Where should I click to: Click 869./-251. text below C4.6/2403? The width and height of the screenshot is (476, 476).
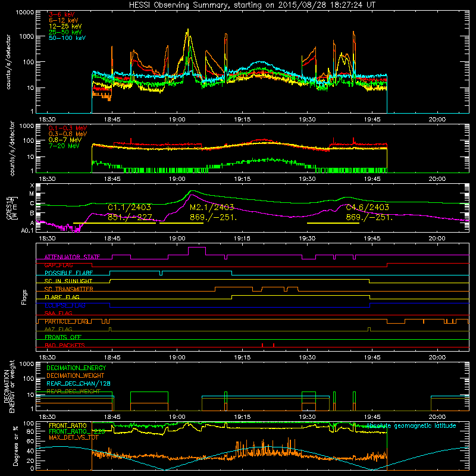coord(369,217)
